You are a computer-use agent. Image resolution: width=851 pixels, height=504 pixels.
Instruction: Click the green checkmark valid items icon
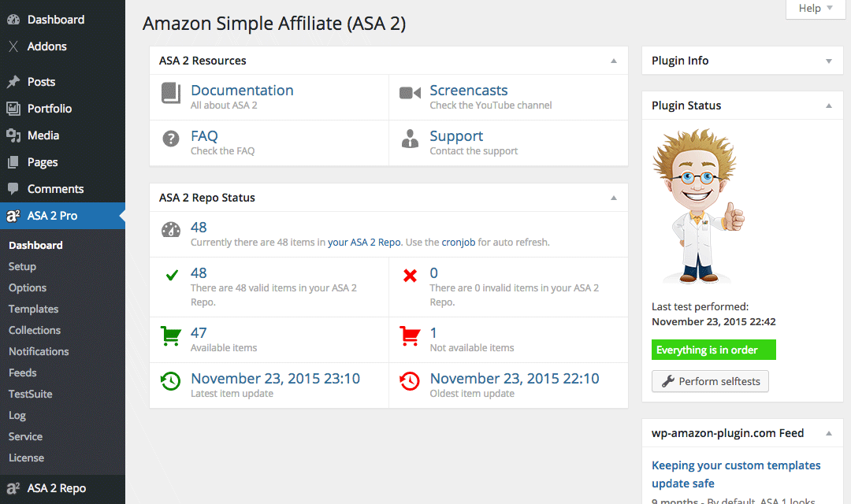[x=172, y=275]
